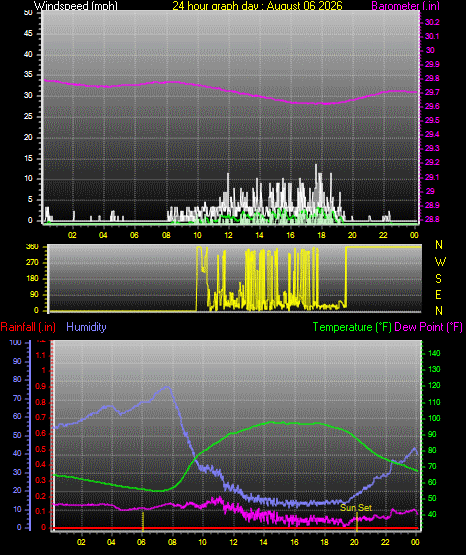Click the 22 hour label under windspeed graph
The height and width of the screenshot is (555, 466).
coord(383,235)
